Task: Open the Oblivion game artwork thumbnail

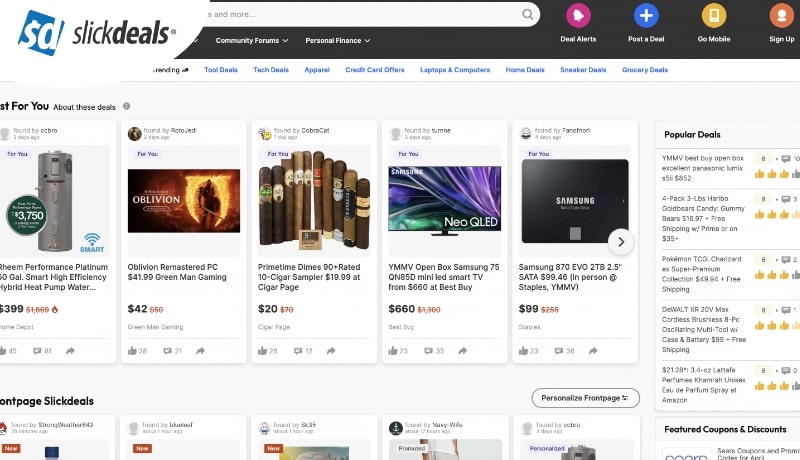Action: coord(184,200)
